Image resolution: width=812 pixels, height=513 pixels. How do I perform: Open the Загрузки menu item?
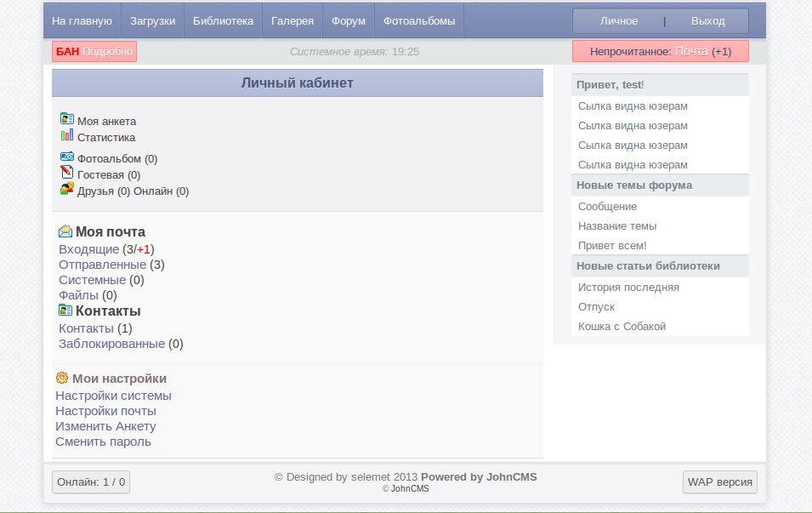pos(153,21)
